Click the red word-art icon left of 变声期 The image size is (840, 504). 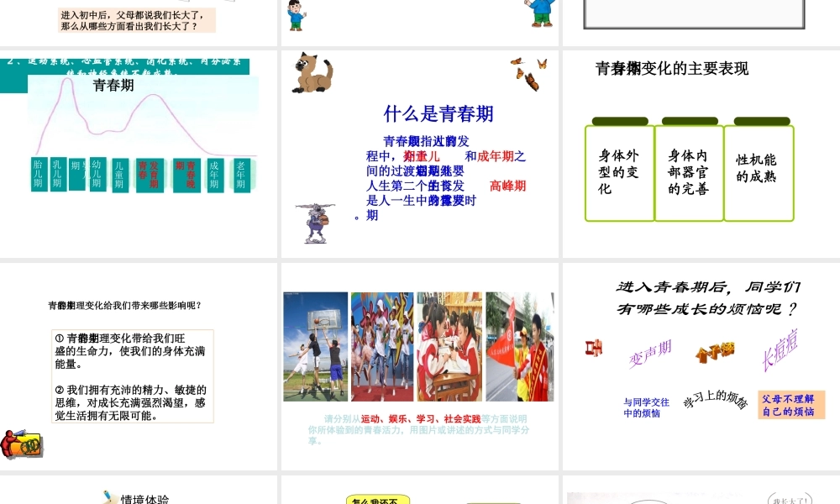tap(594, 348)
